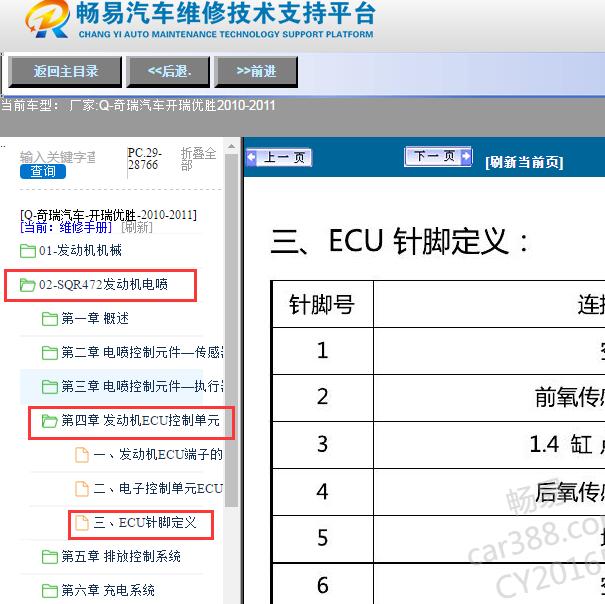Expand 第二章 电喷控制元件—传感 chapter
605x604 pixels.
click(x=142, y=352)
